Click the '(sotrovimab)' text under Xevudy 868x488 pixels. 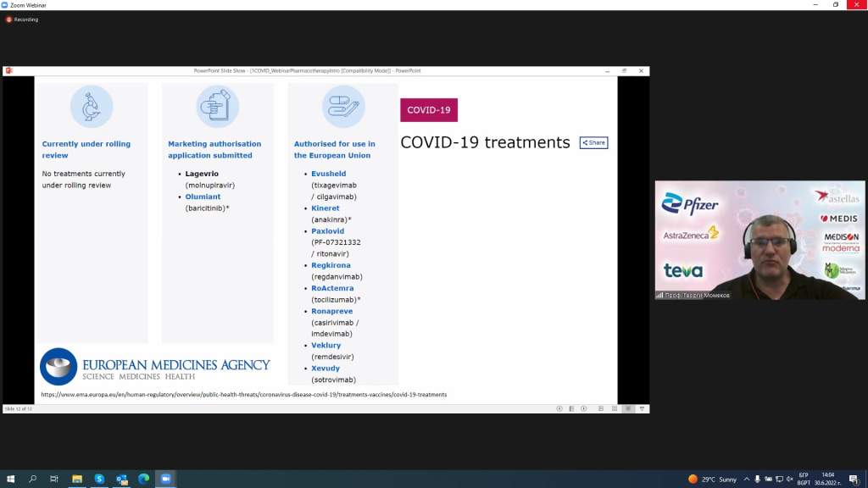(334, 380)
